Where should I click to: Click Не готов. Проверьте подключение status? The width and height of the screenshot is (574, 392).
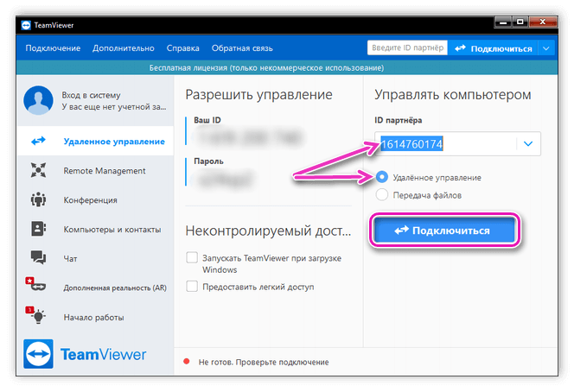click(x=264, y=362)
